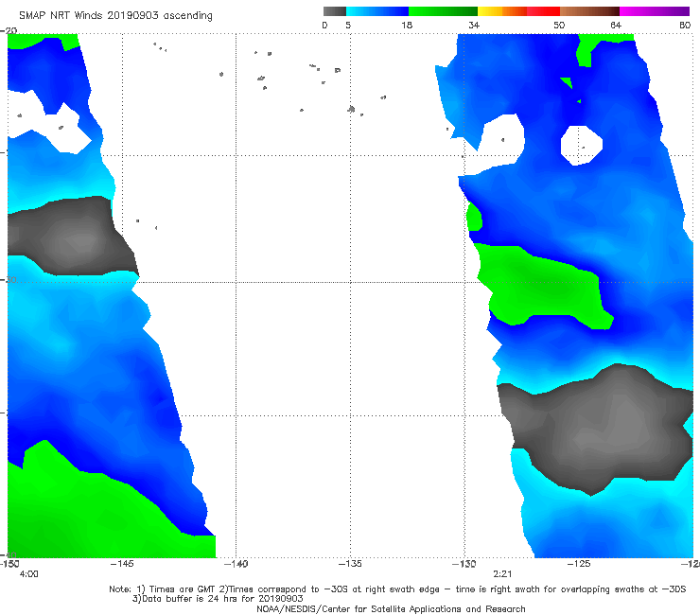Click the note line starting 'Note: 1) Times are GMT'

397,589
